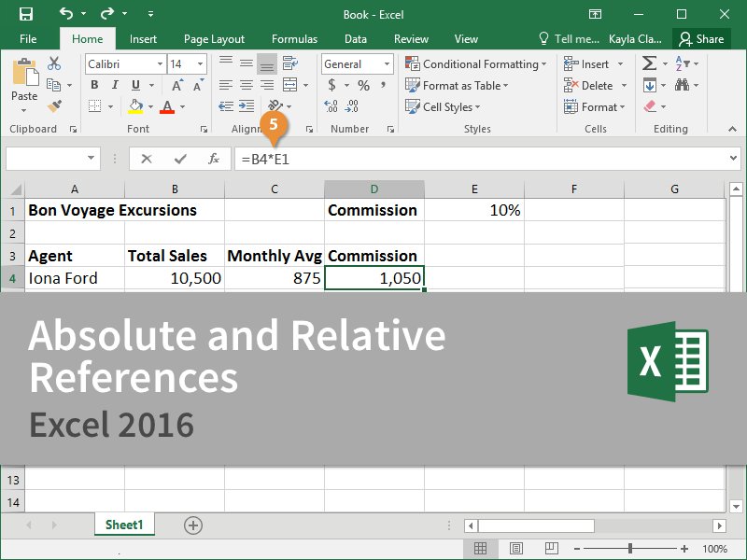747x560 pixels.
Task: Click the Clear eraser icon
Action: coord(650,106)
